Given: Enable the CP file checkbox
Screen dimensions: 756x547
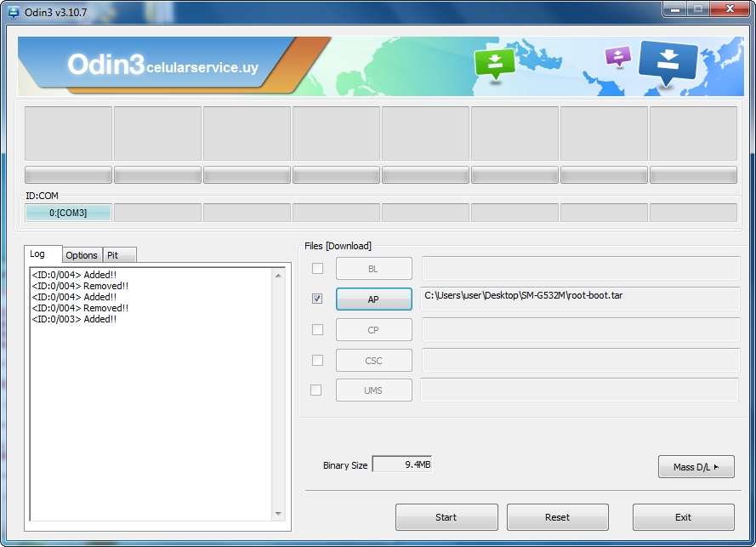Looking at the screenshot, I should click(317, 329).
